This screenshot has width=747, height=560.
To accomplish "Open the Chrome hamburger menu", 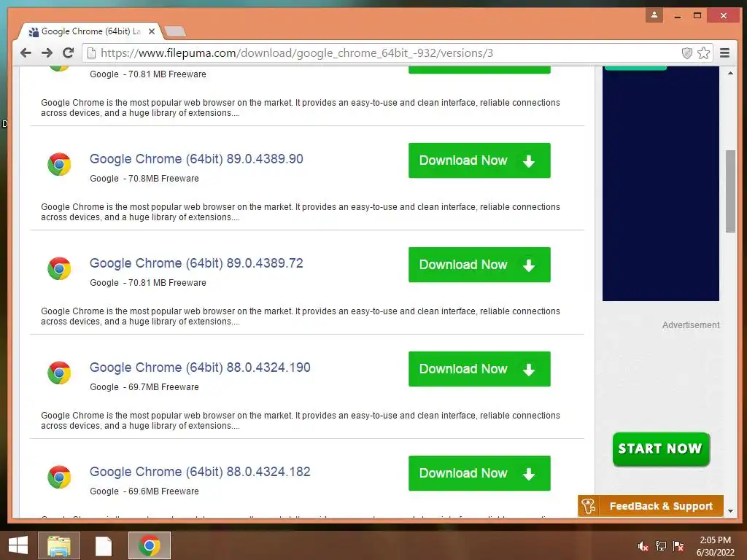I will pyautogui.click(x=724, y=52).
